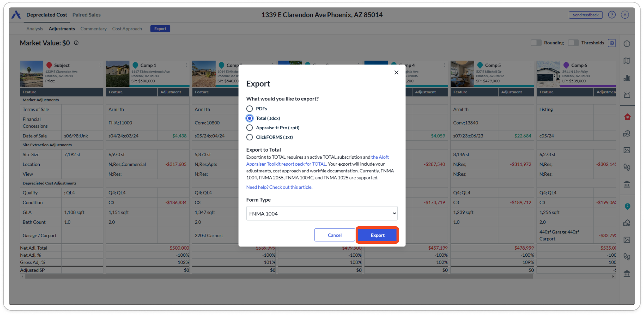Open the Subject card options menu
644x315 pixels.
pos(100,65)
